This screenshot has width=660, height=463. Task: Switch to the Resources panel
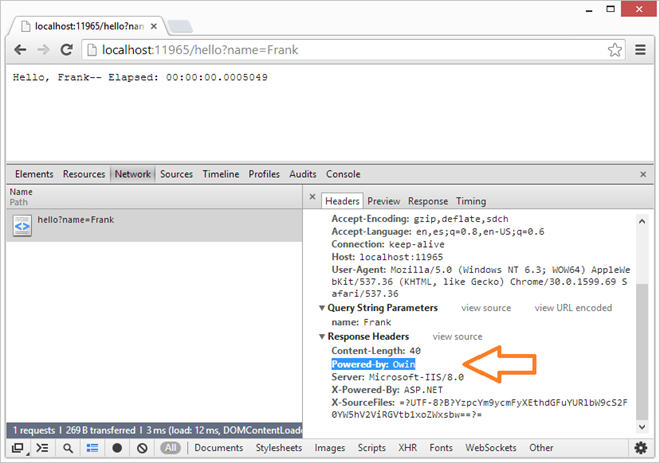(84, 174)
